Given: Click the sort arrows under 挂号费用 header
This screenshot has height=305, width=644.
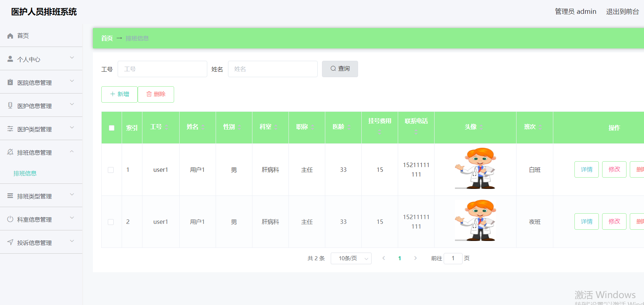Looking at the screenshot, I should pyautogui.click(x=380, y=132).
